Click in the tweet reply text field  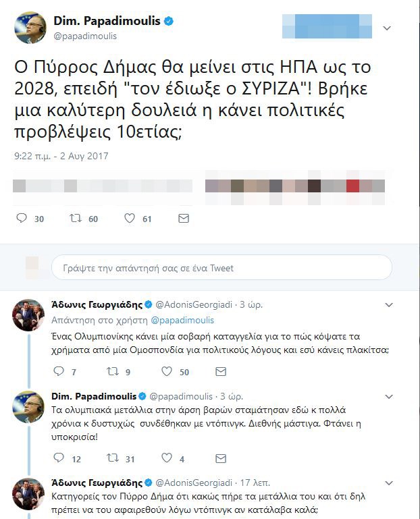[221, 268]
